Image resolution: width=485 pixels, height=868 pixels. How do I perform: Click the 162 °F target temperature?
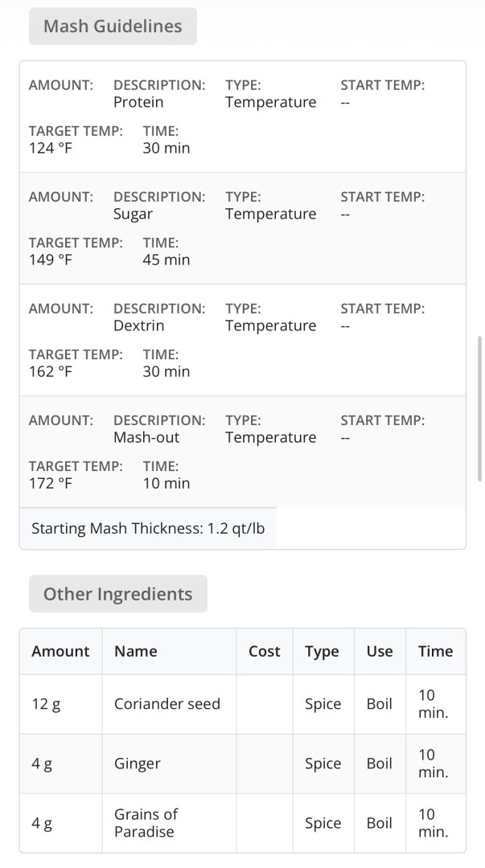click(x=51, y=371)
